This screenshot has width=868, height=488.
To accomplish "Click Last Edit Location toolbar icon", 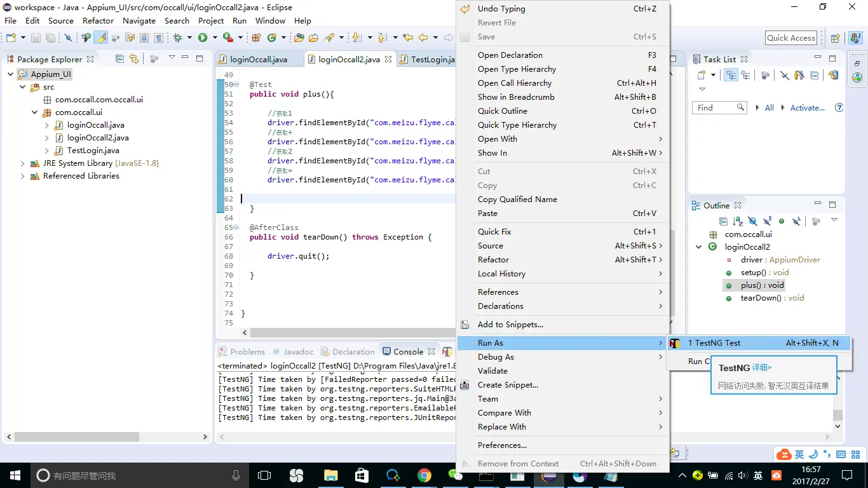I will tap(408, 38).
